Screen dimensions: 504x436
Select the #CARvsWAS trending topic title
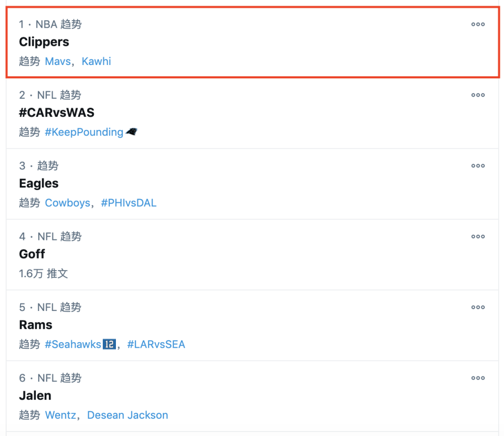click(x=56, y=112)
